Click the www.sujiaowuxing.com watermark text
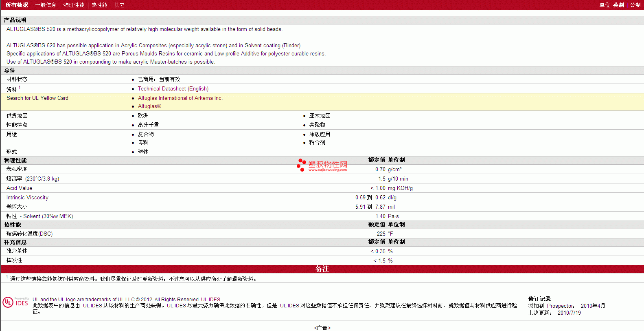The image size is (644, 331). pos(327,170)
